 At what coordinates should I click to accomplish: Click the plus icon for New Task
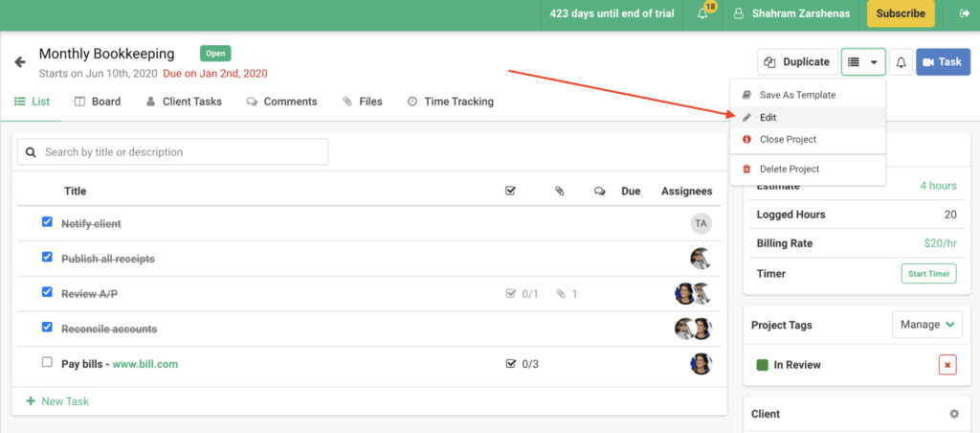(x=31, y=401)
